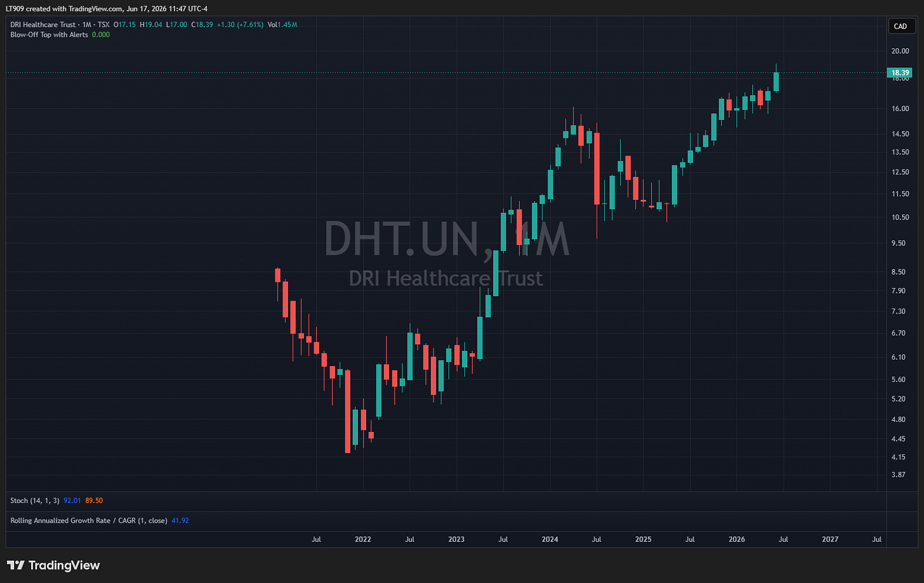
Task: Click the Vol 1.45M volume reading
Action: (282, 25)
